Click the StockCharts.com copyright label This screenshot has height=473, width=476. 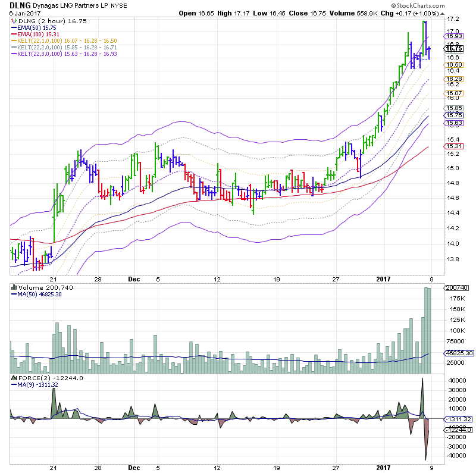tap(418, 5)
